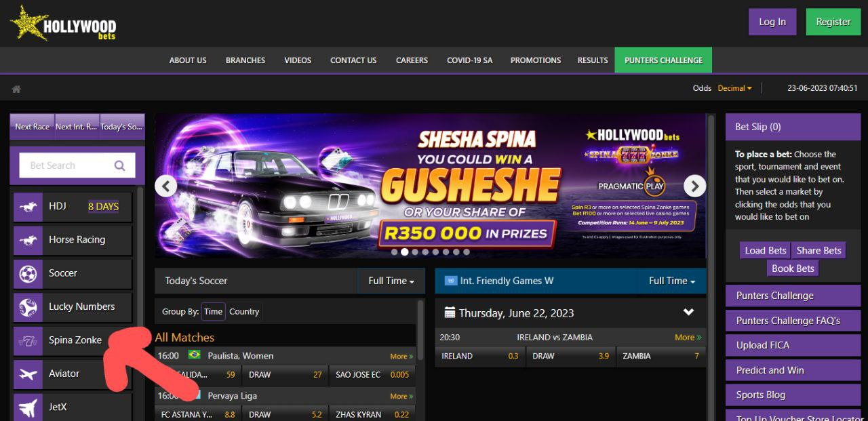Screen dimensions: 868x421
Task: Show previous banner with left arrow
Action: pyautogui.click(x=165, y=186)
